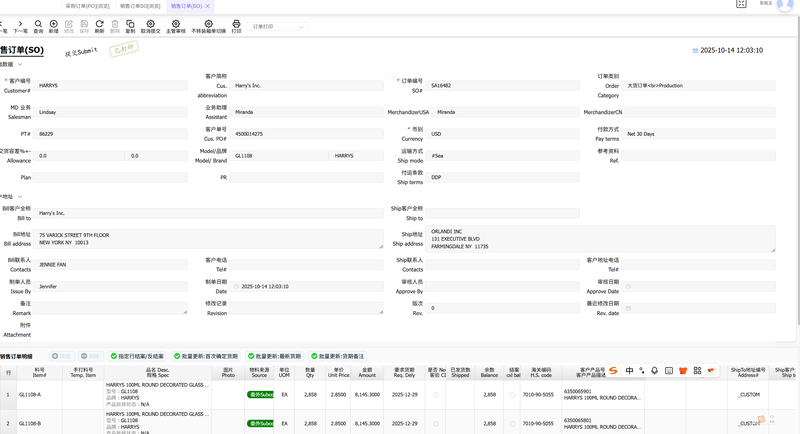Image resolution: width=800 pixels, height=434 pixels.
Task: Click the 取消提交 cancel submit icon
Action: coord(151,24)
